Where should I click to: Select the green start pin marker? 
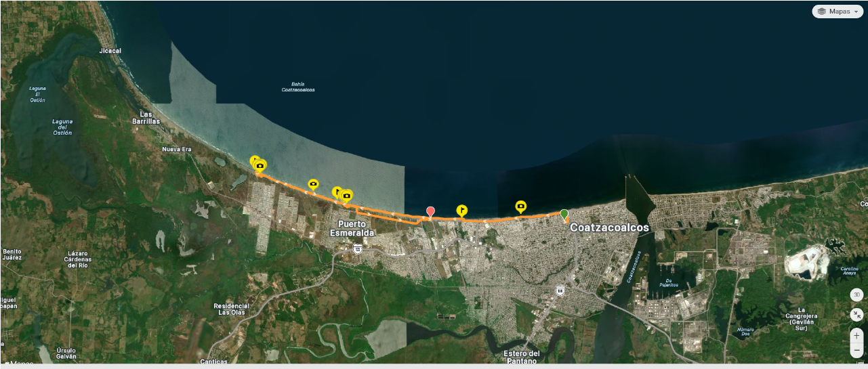coord(564,214)
